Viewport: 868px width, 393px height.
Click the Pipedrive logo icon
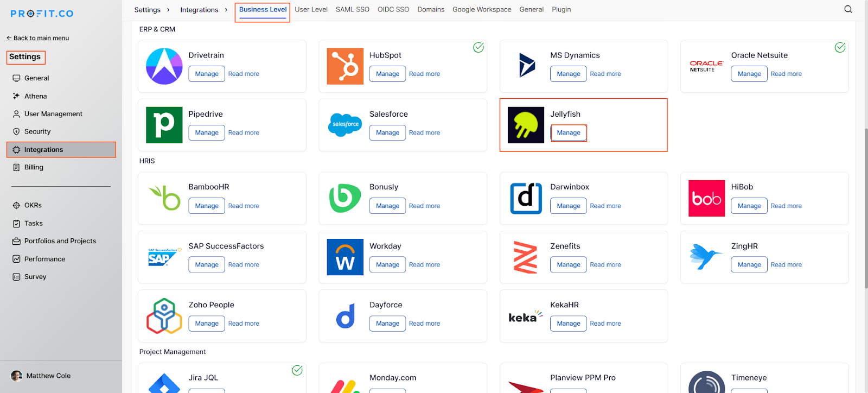tap(164, 125)
